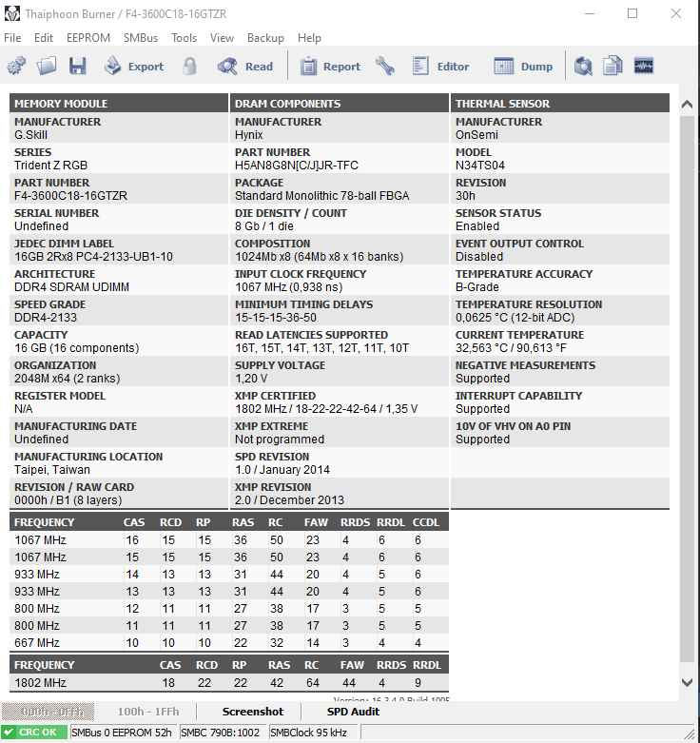Open the SMBus menu
The height and width of the screenshot is (743, 700).
141,38
